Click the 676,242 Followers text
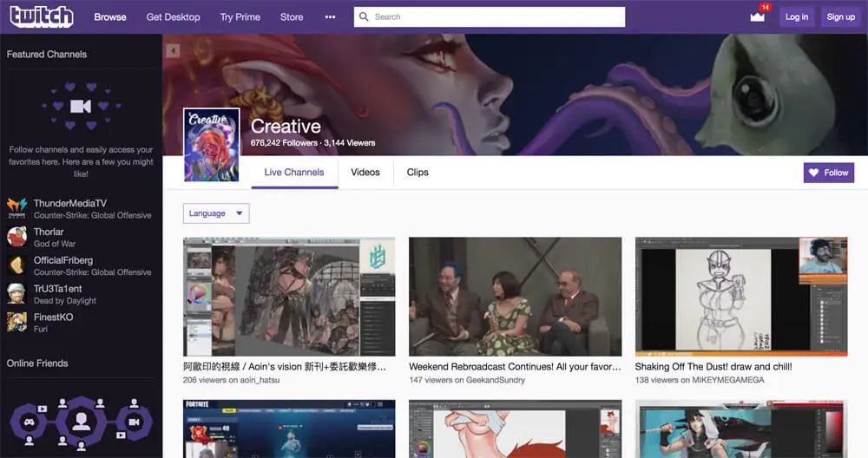Screen dimensions: 868x458 [x=284, y=143]
